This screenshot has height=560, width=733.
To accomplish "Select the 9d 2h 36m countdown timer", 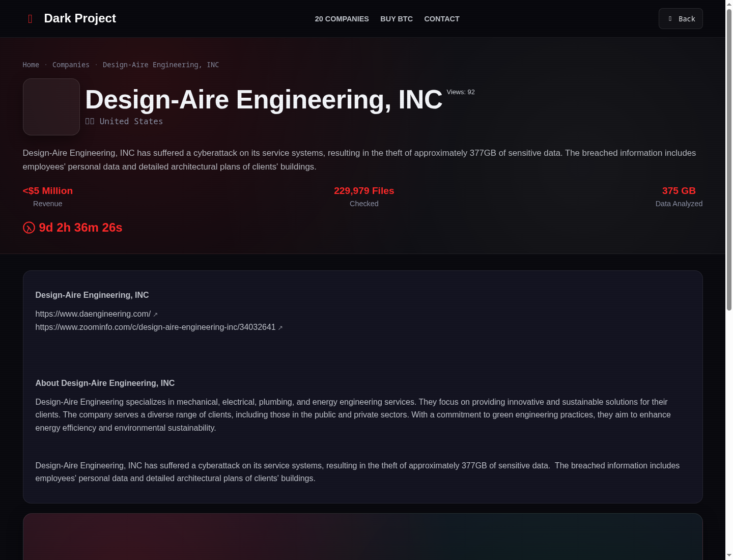I will [x=80, y=228].
